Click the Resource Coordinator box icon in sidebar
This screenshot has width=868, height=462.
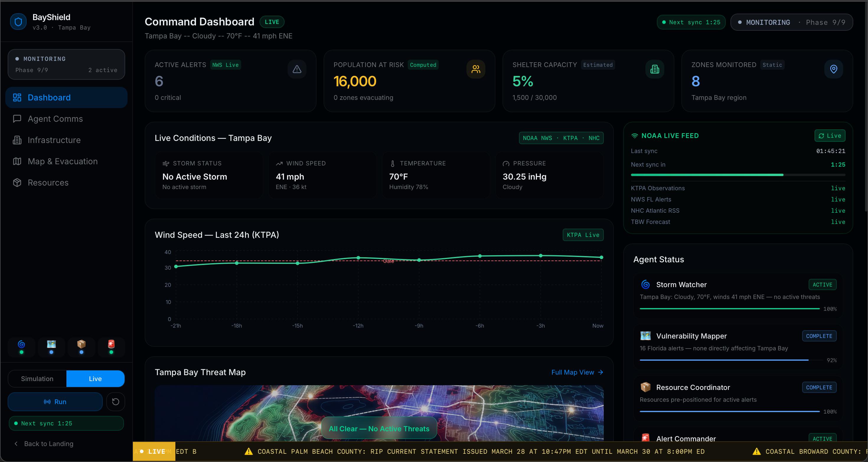pyautogui.click(x=81, y=344)
